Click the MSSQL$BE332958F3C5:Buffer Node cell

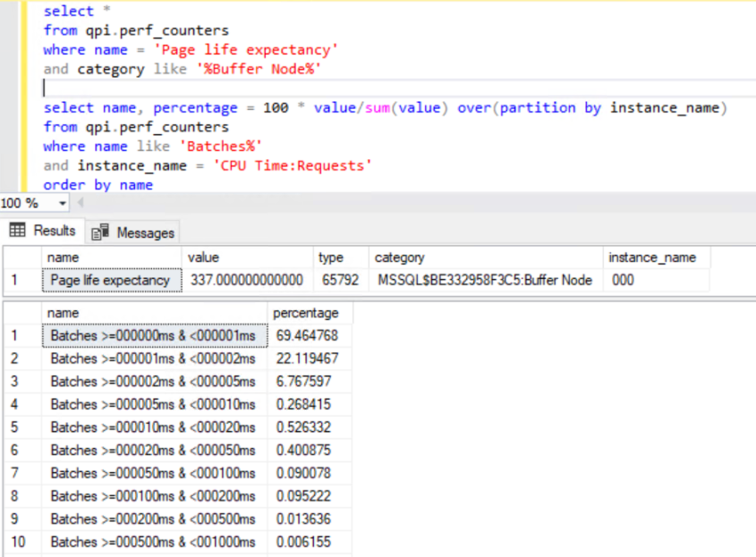486,280
